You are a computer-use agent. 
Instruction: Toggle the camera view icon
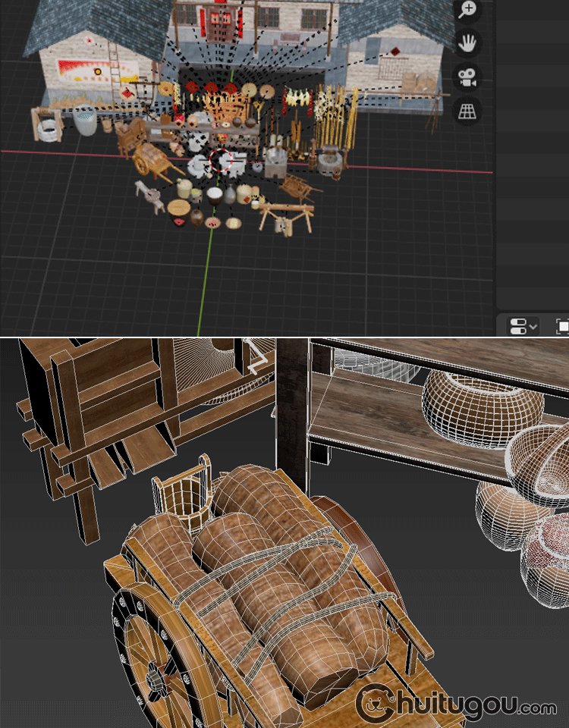[467, 77]
